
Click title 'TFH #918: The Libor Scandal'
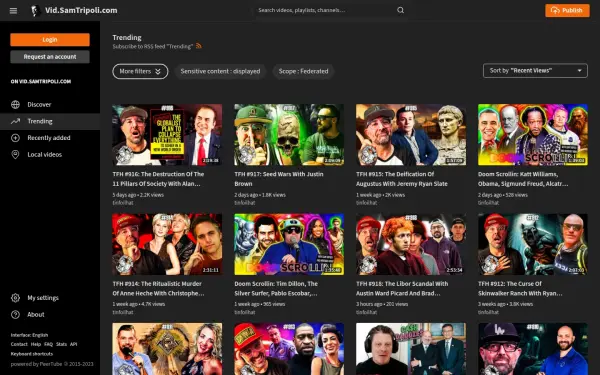click(x=402, y=289)
